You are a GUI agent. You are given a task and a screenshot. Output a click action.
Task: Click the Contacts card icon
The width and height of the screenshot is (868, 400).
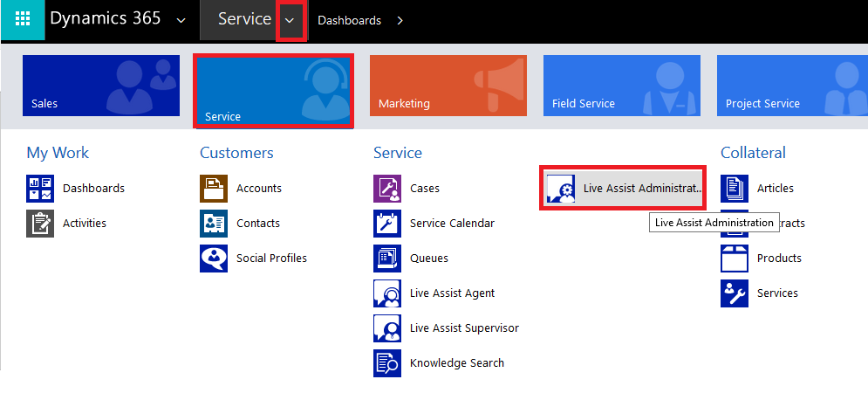(214, 224)
